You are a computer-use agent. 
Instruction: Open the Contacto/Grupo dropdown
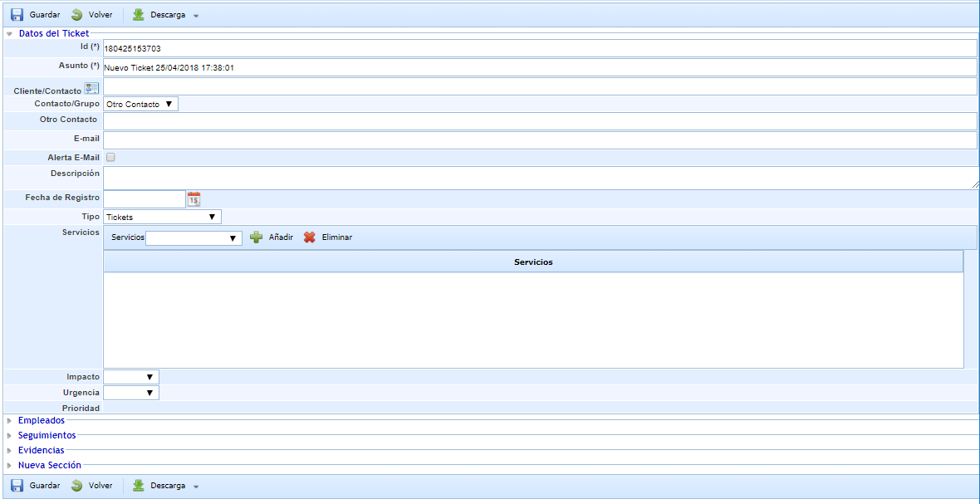point(140,104)
